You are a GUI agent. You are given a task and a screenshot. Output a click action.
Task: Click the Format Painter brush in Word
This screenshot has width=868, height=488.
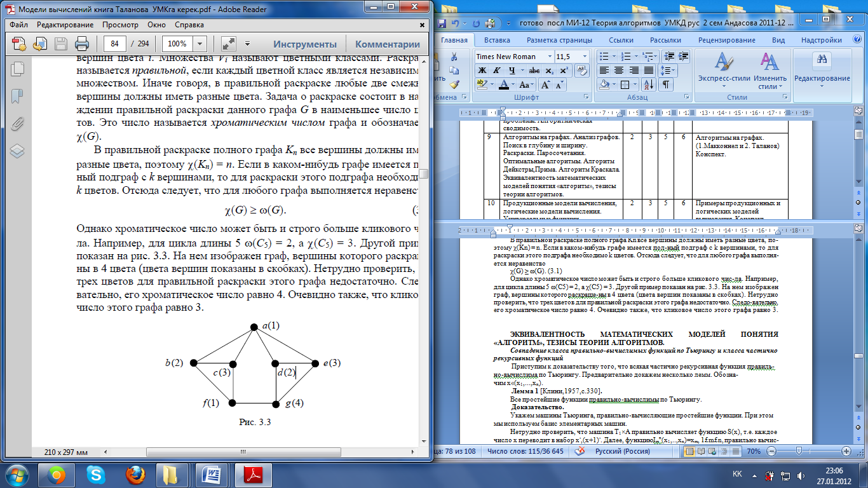[454, 84]
